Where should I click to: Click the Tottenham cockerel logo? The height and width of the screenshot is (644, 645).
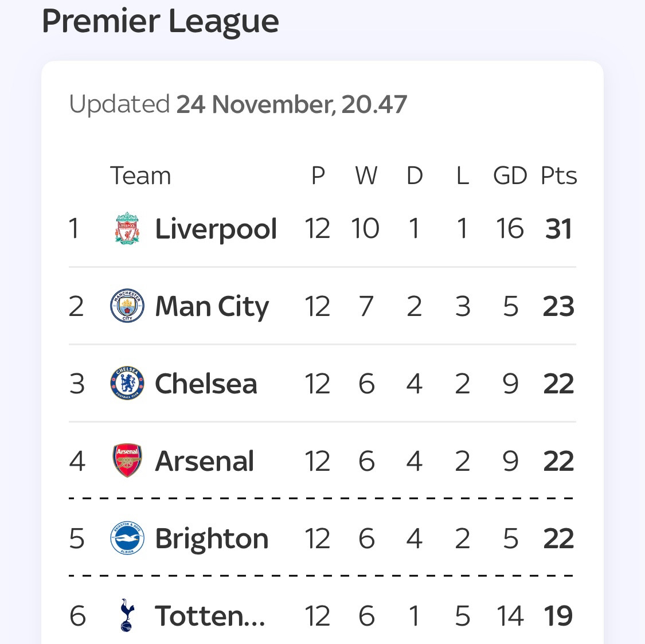(127, 615)
